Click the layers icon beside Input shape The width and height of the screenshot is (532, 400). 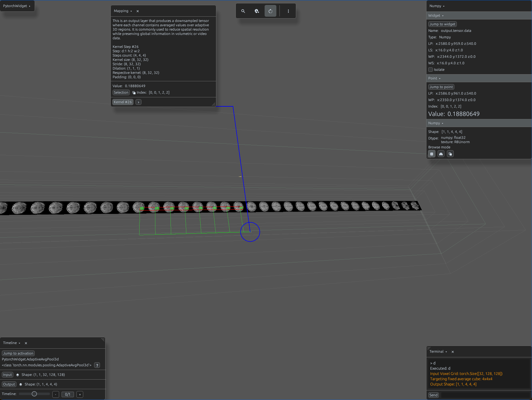18,375
